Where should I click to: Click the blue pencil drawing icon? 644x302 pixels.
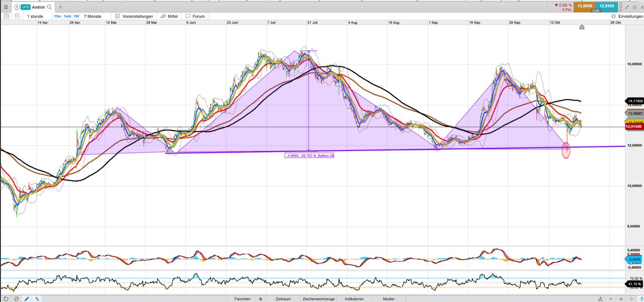click(27, 298)
